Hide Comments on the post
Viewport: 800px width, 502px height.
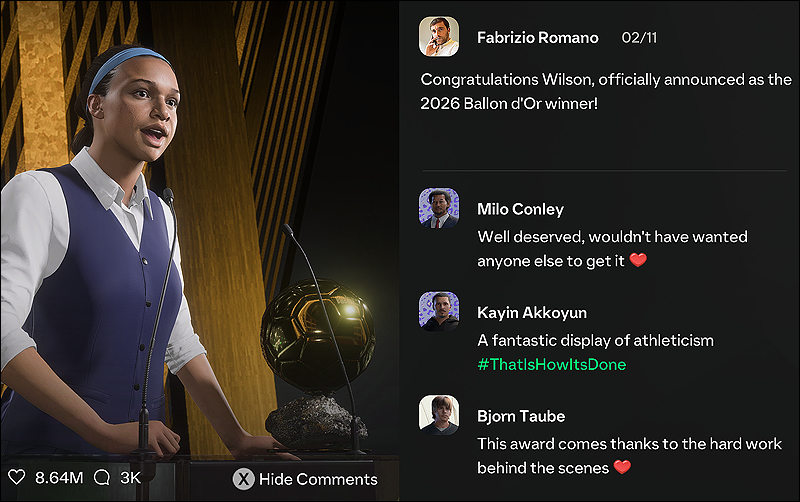[305, 479]
